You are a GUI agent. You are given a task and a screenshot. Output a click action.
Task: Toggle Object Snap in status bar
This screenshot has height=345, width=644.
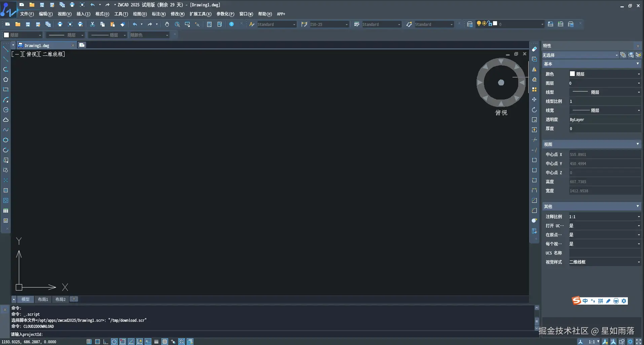click(123, 342)
